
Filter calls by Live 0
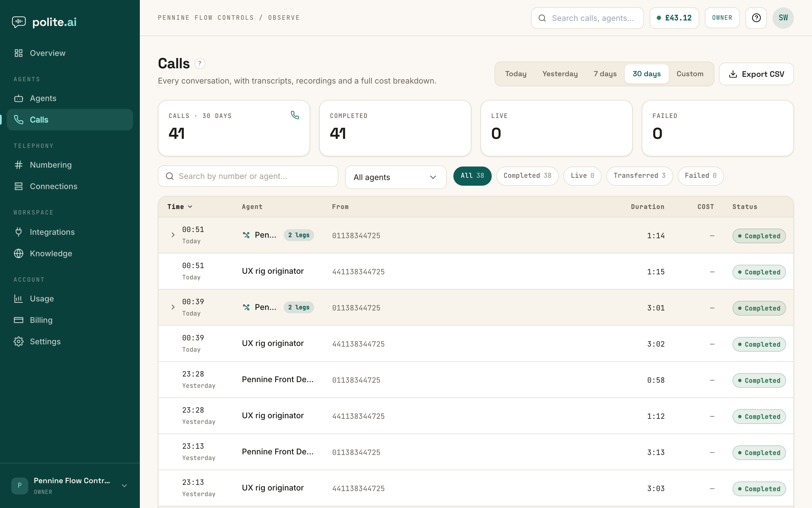pos(582,176)
